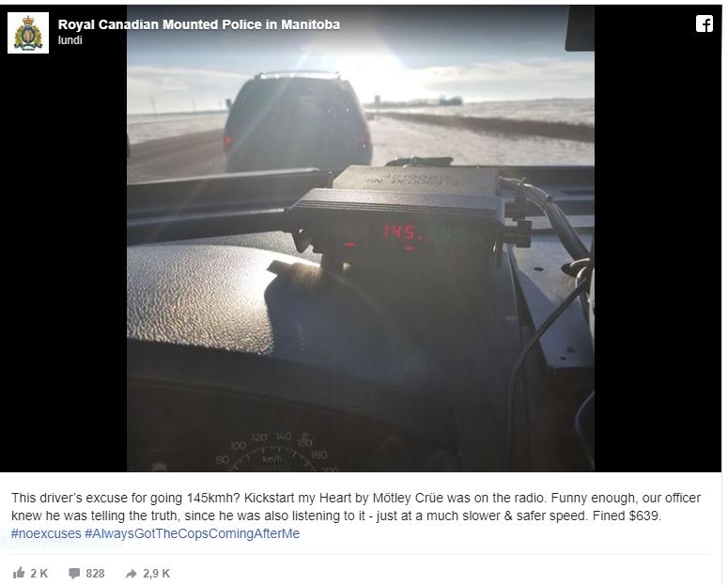The height and width of the screenshot is (585, 728).
Task: Click the 'lundi' post timestamp
Action: click(70, 40)
